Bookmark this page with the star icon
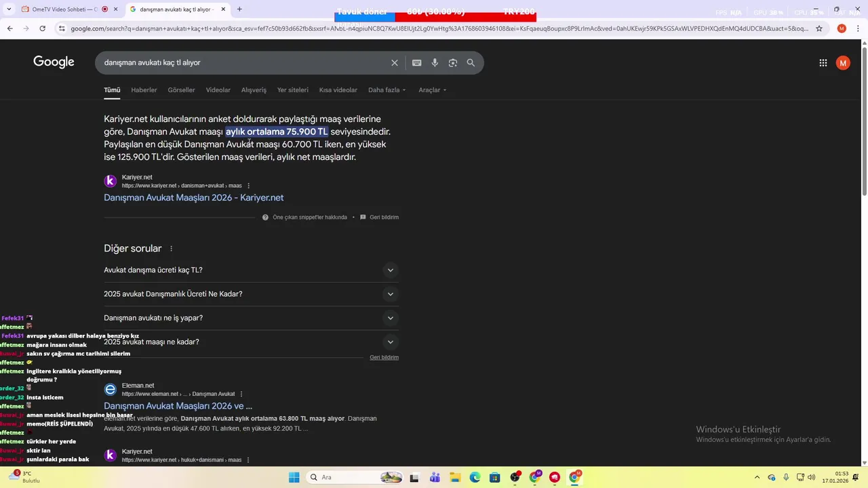Image resolution: width=868 pixels, height=488 pixels. tap(819, 28)
